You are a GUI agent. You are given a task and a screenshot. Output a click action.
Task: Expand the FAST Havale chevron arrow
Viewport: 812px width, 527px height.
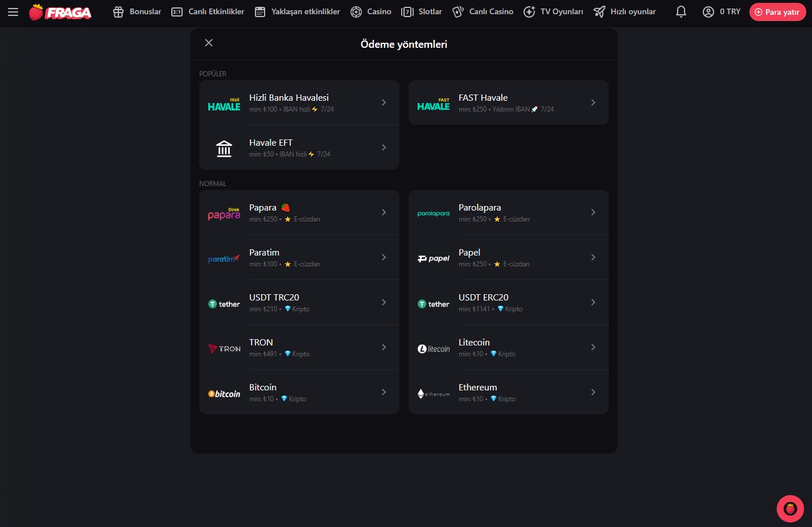coord(593,103)
